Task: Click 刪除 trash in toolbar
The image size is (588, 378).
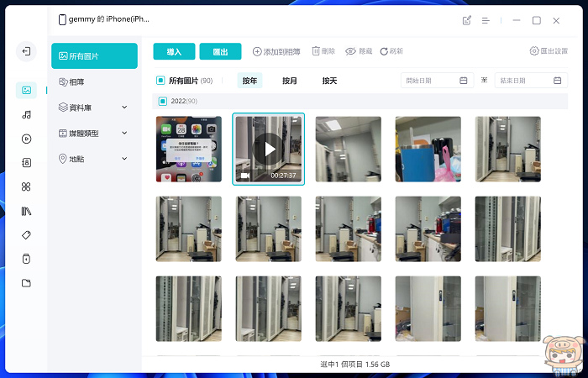Action: pyautogui.click(x=323, y=51)
